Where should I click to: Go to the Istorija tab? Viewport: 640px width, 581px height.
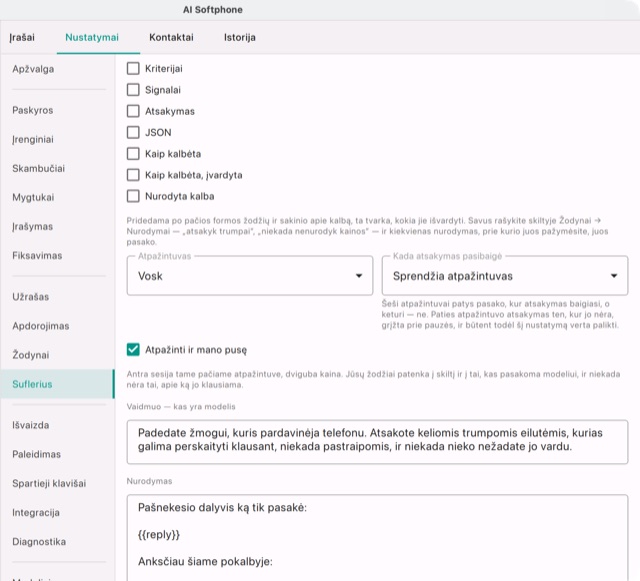[x=240, y=38]
